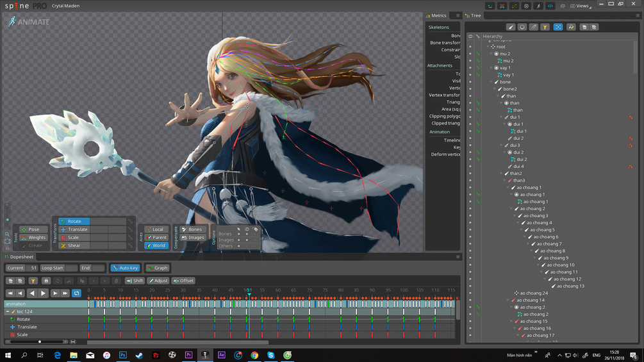
Task: Click the dopesheet zoom slider handle
Action: click(x=40, y=342)
